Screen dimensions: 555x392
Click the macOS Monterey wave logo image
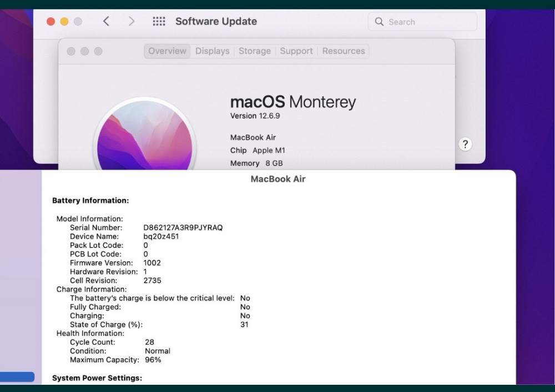[x=145, y=135]
